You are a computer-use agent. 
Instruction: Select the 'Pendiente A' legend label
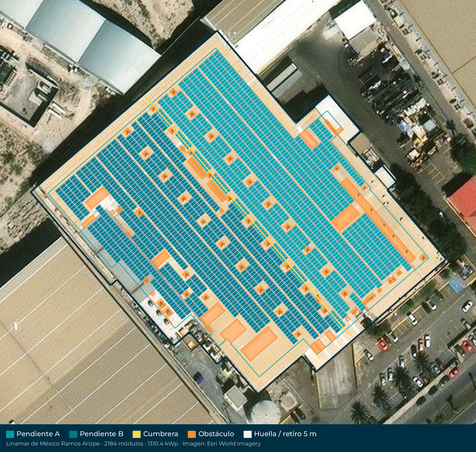coord(38,434)
